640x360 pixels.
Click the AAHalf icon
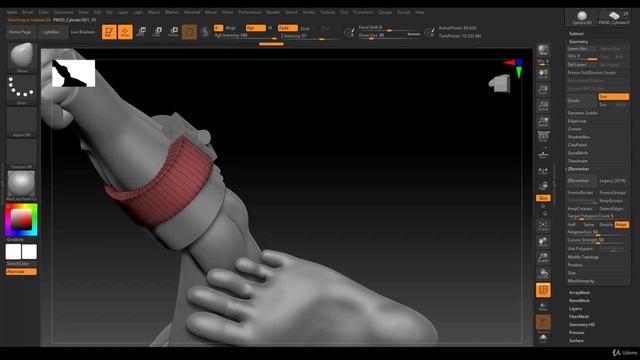543,122
